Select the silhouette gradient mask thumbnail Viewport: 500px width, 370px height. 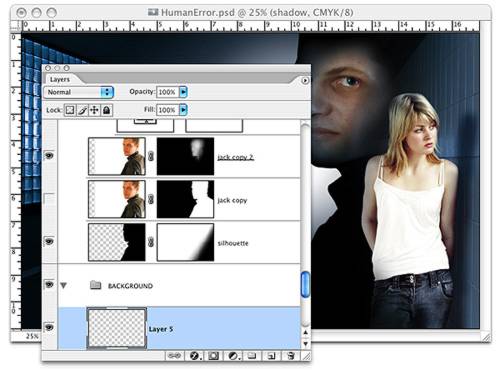pos(185,242)
